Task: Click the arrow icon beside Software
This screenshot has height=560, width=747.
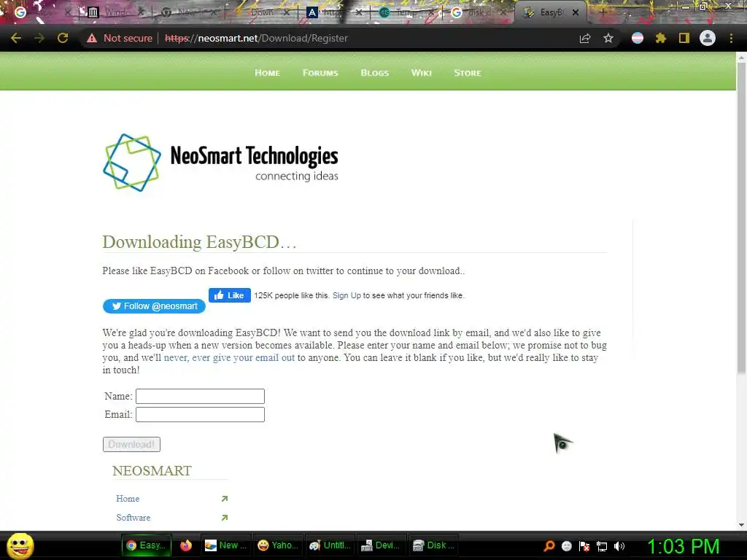Action: click(225, 518)
